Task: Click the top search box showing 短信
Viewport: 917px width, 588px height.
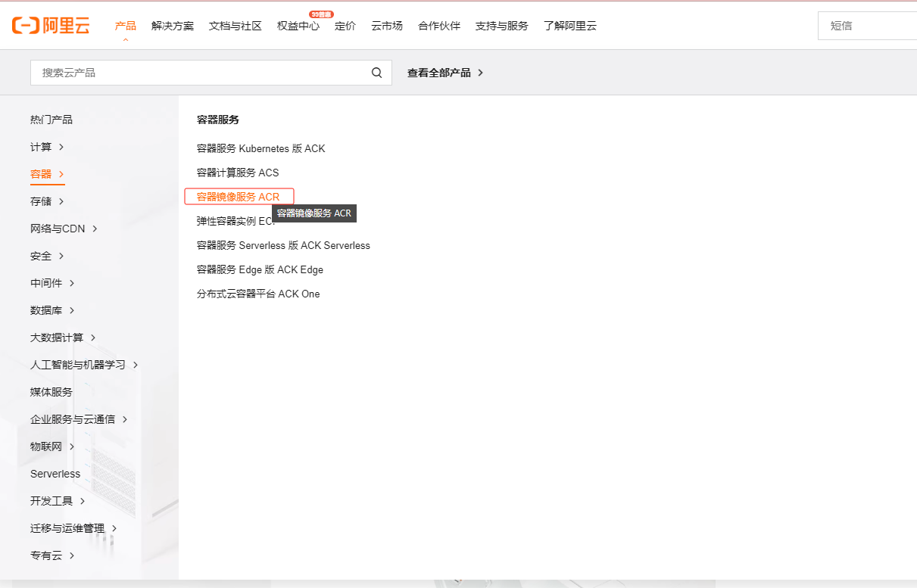Action: (867, 26)
